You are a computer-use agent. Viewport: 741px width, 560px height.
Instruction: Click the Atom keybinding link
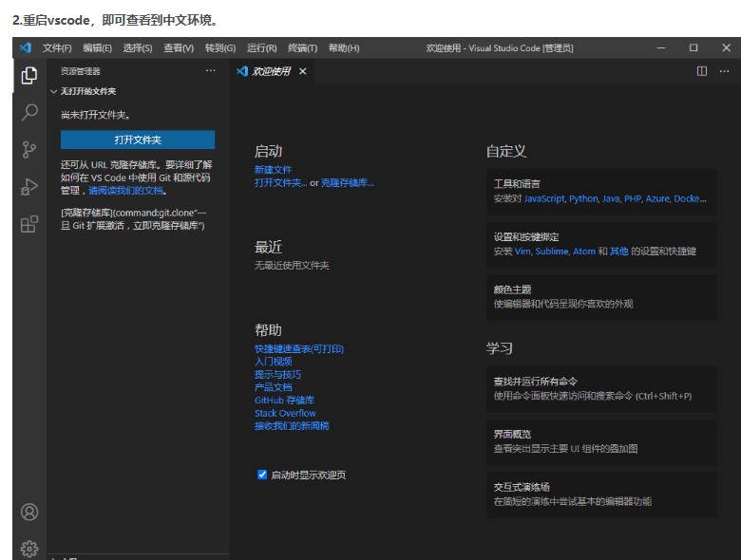click(584, 252)
